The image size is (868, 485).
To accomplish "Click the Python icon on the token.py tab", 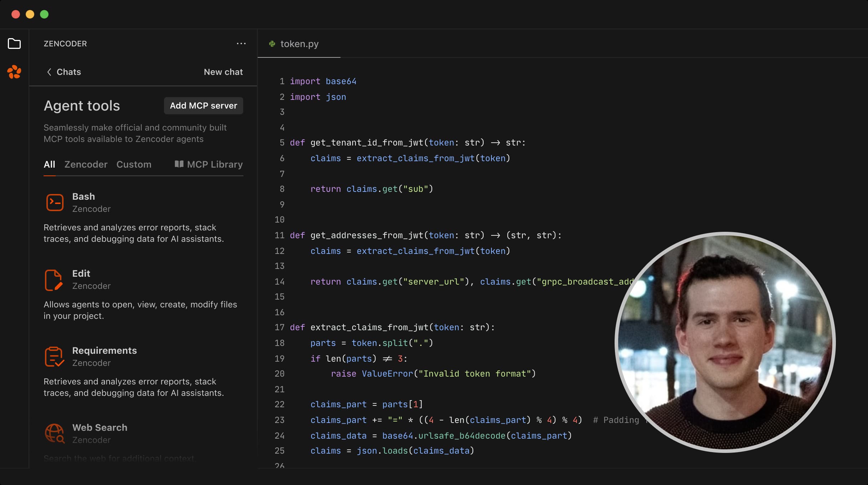I will pos(273,44).
